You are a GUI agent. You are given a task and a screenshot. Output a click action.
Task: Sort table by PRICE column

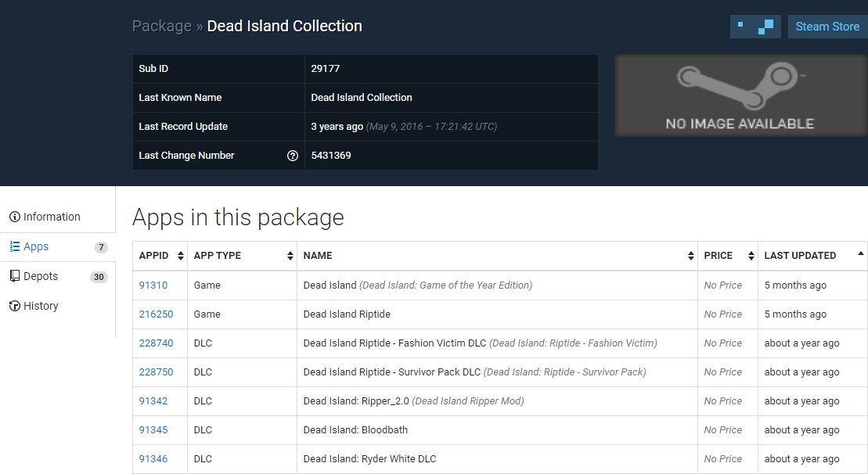click(728, 256)
